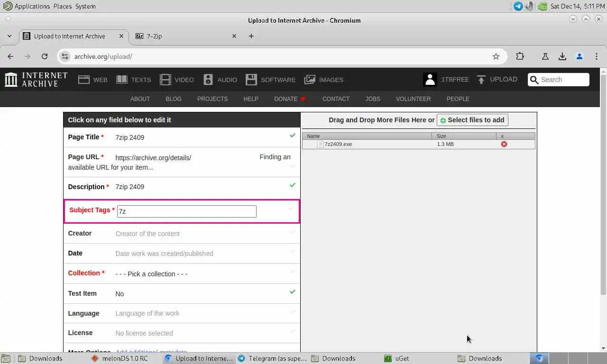Open the VOLUNTEER nav link

(x=414, y=99)
